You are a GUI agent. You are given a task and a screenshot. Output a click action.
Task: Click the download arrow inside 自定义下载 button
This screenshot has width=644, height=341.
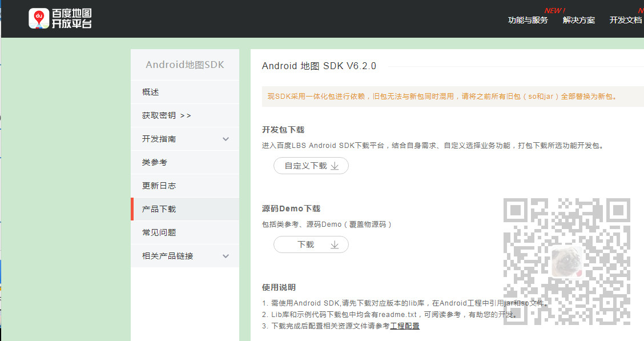coord(335,166)
